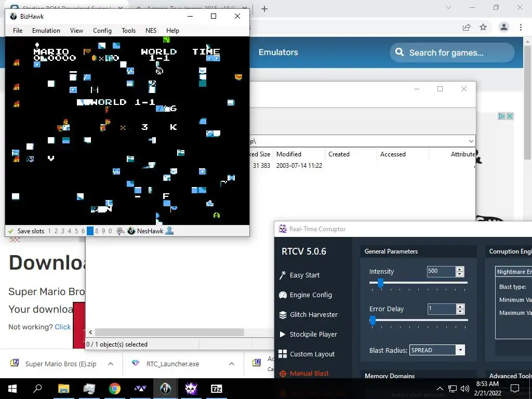Screen dimensions: 532x399
Task: Open the Config menu in BizHawk
Action: (x=102, y=31)
